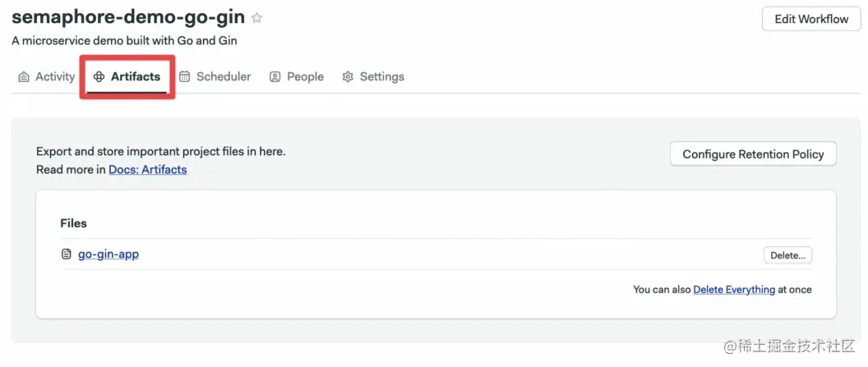Click the People tab's person icon
This screenshot has width=868, height=367.
pos(275,77)
